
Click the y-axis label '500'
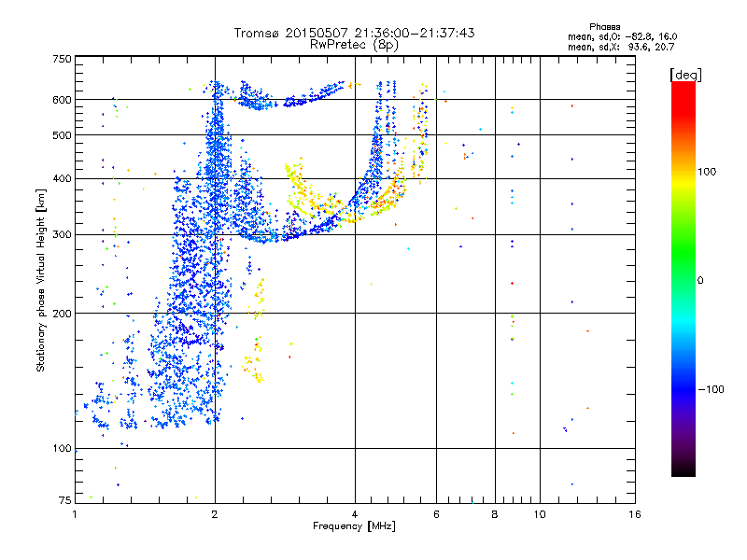(x=62, y=135)
